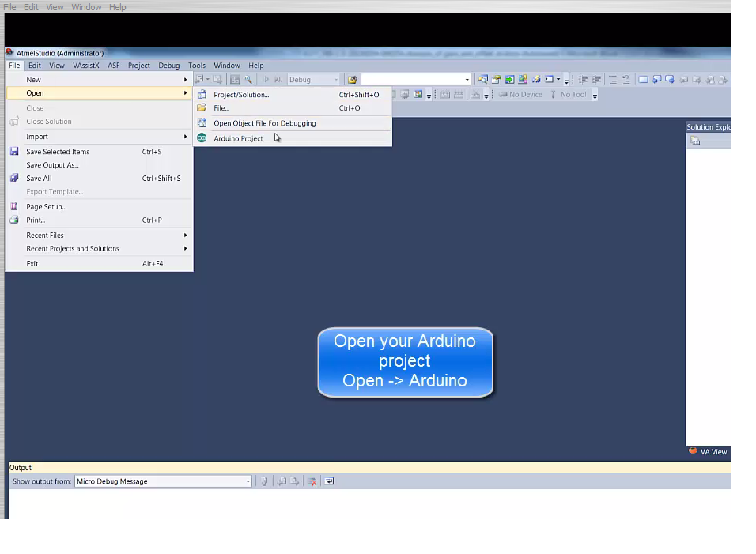Click the yellow folder icon beside File...
The image size is (756, 554).
(x=202, y=108)
